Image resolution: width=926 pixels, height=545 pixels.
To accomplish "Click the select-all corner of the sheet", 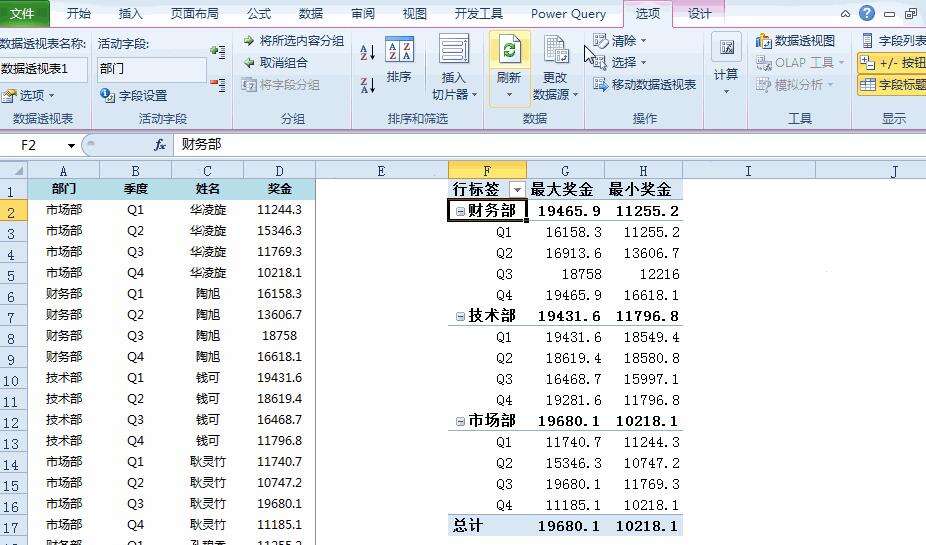I will click(14, 171).
